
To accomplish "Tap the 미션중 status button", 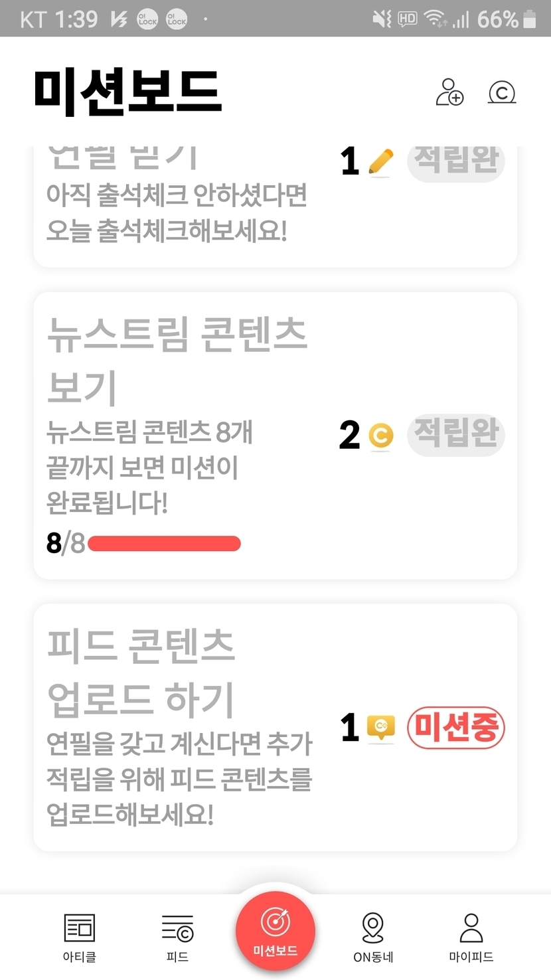I will [456, 728].
